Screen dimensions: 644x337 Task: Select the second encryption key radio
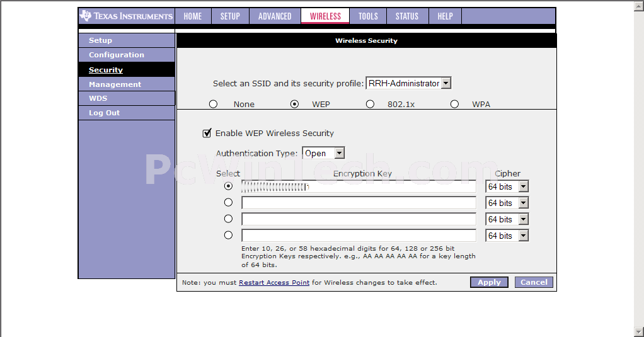click(228, 202)
